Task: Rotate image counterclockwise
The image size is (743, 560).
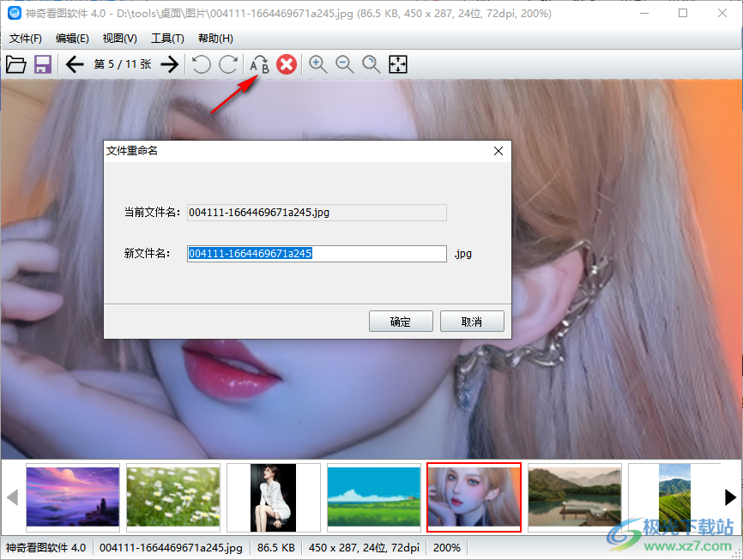Action: click(201, 64)
